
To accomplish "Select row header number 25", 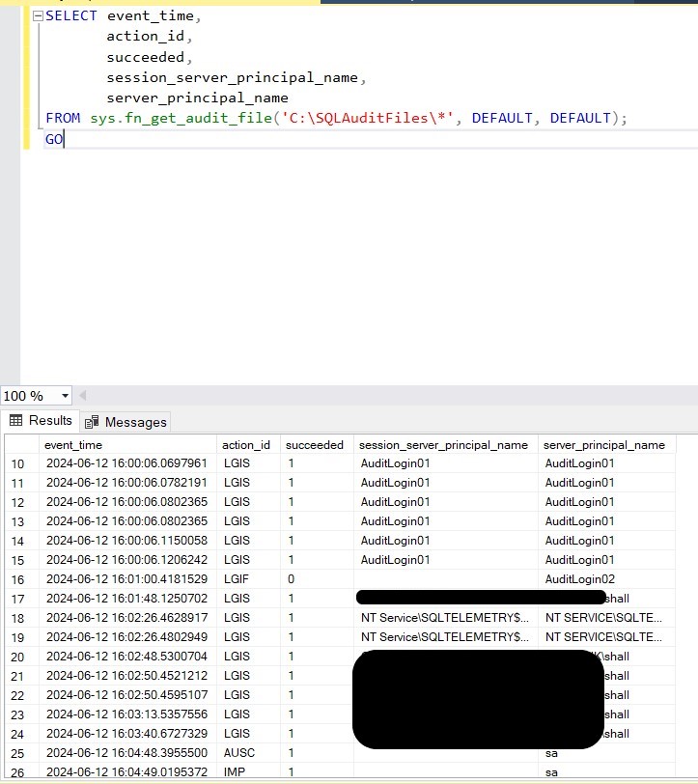I will pos(21,753).
